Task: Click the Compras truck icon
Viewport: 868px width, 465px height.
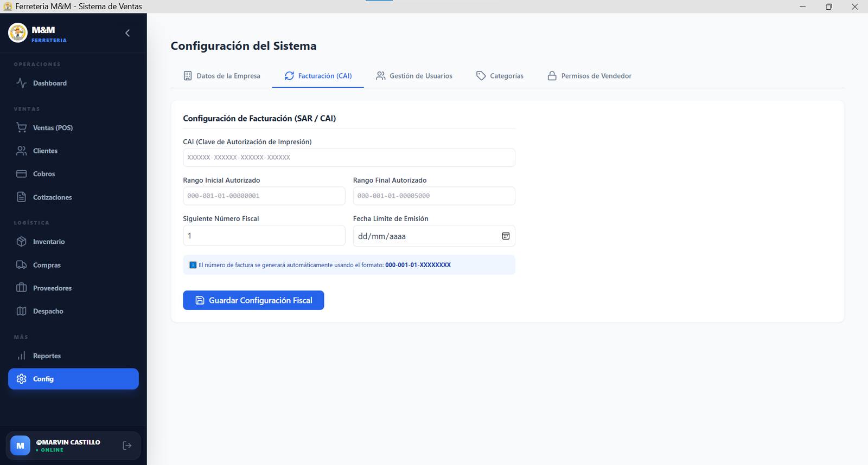Action: pos(21,265)
